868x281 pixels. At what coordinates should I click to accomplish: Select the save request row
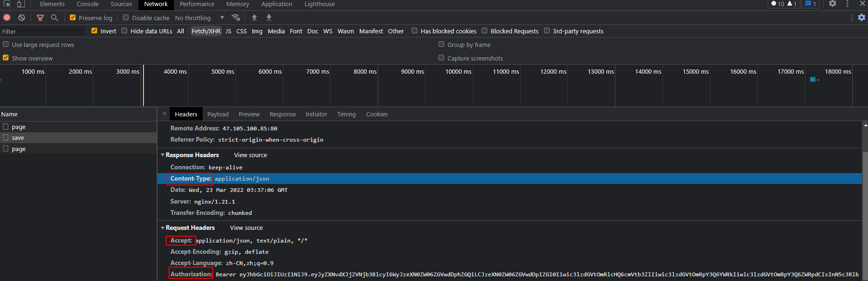coord(78,137)
